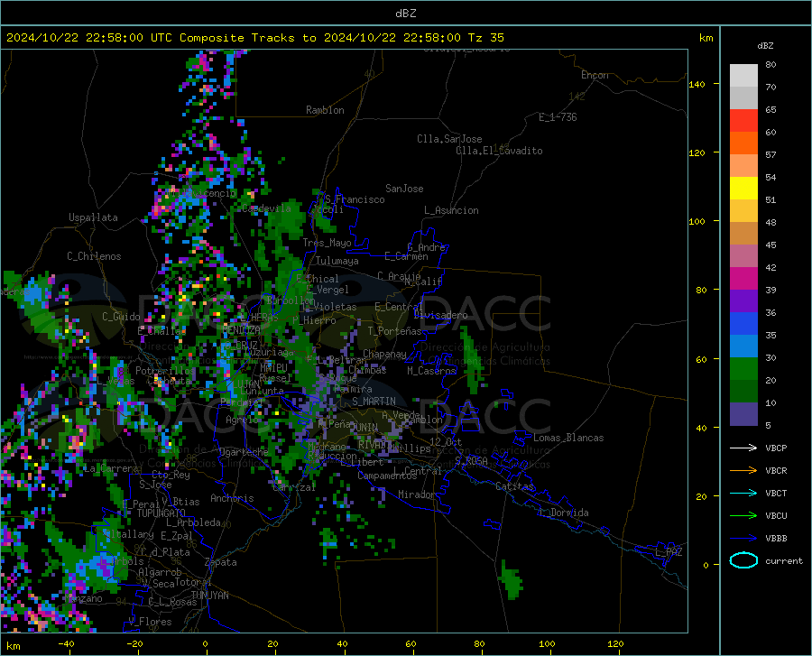This screenshot has height=656, width=812.
Task: Click the 'Campamentos' place label
Action: (x=387, y=476)
